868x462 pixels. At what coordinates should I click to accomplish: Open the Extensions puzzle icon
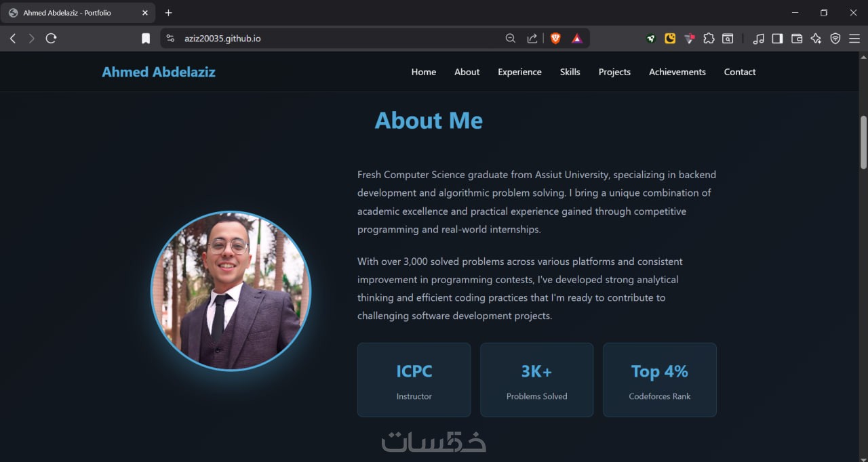click(709, 39)
